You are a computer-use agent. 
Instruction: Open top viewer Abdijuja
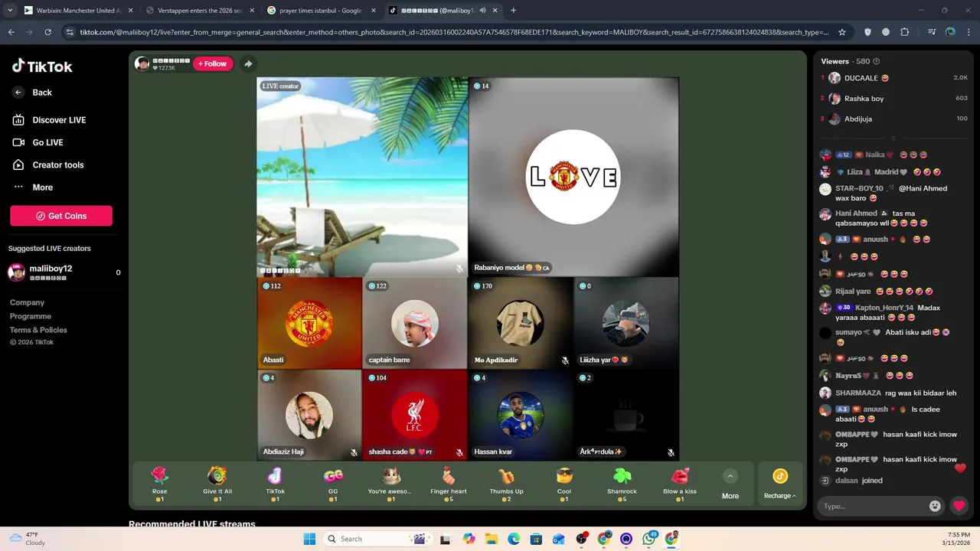893,119
